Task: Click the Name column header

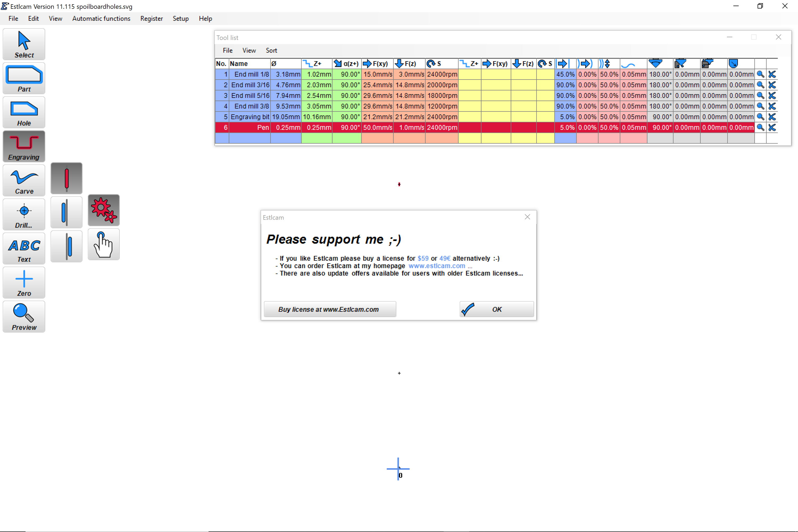Action: pos(250,64)
